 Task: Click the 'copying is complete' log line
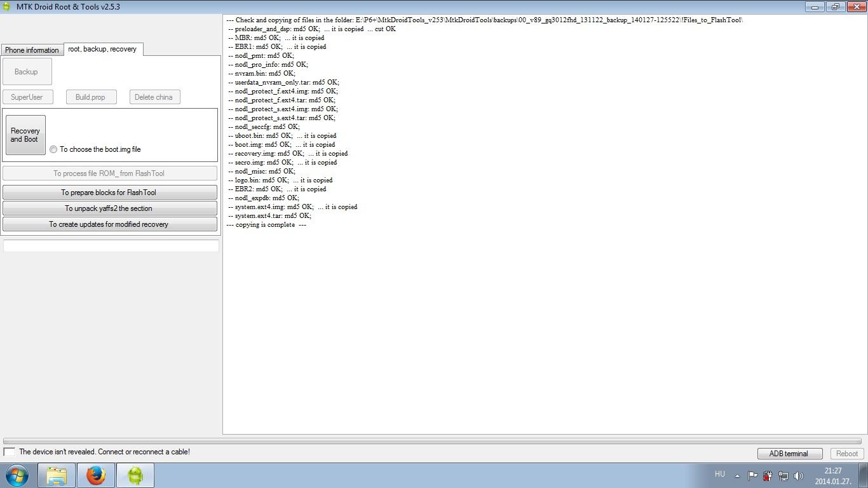(266, 225)
